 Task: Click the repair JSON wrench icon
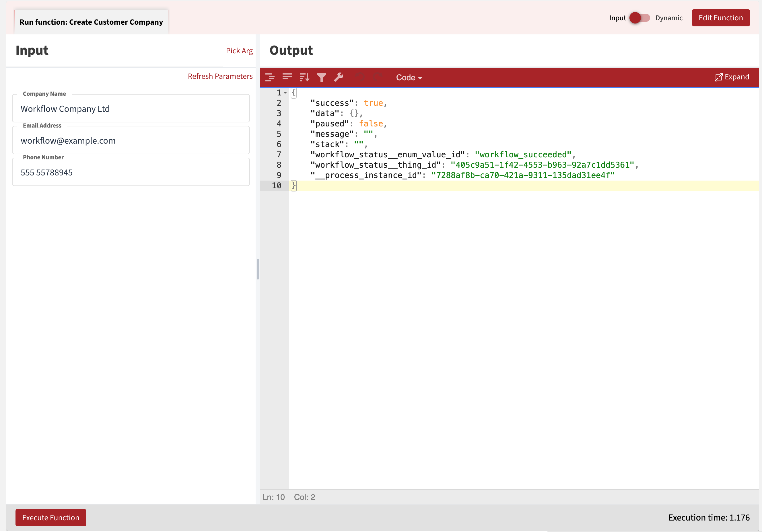339,77
